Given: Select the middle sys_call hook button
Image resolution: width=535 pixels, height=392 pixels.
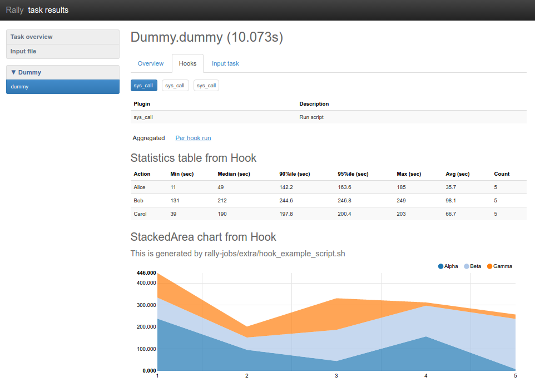Looking at the screenshot, I should coord(175,86).
